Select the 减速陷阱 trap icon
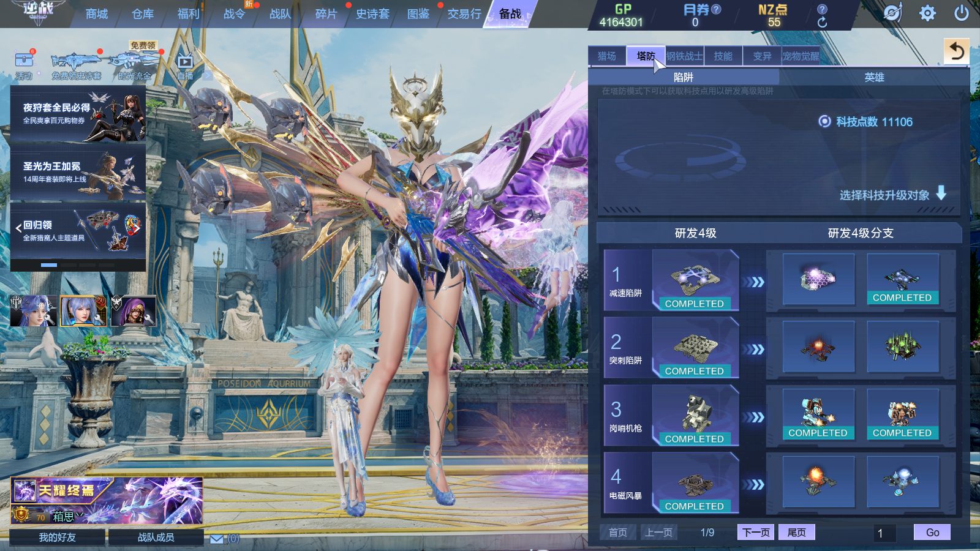 pyautogui.click(x=695, y=280)
